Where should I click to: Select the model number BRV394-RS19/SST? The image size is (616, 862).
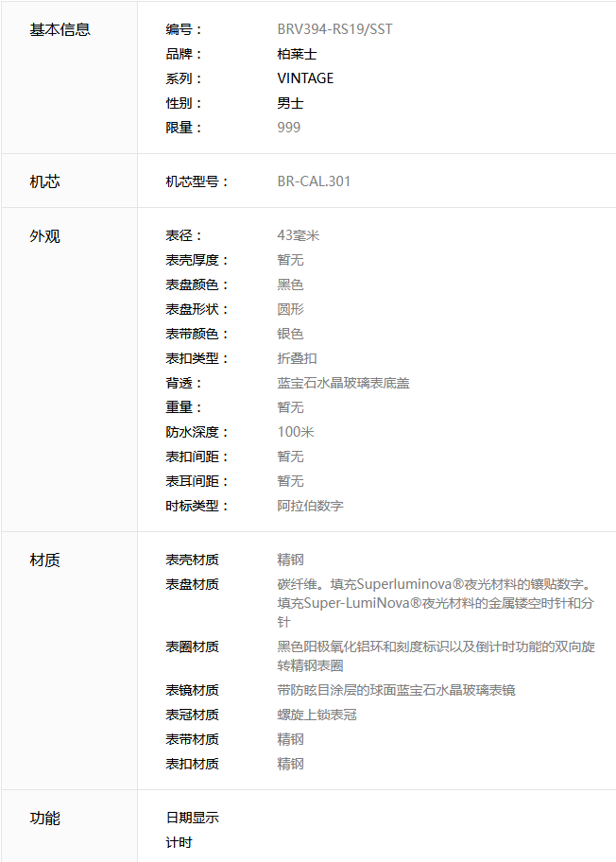(x=334, y=29)
